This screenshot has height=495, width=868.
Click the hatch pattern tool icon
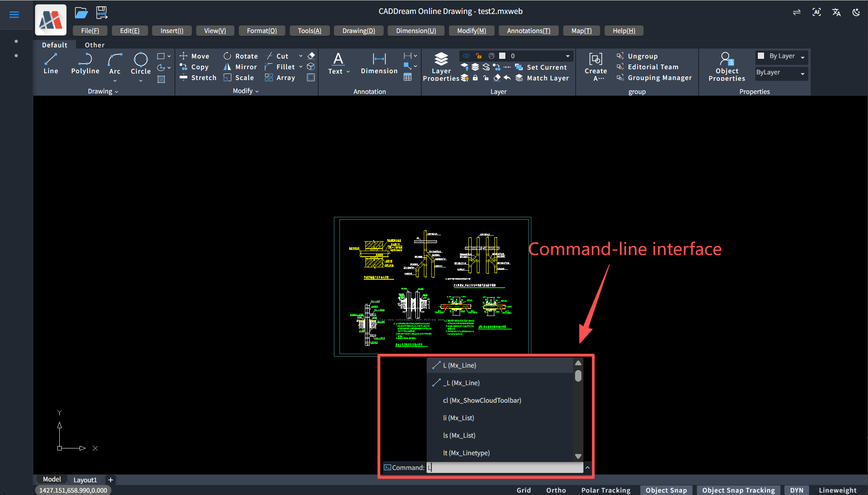[x=161, y=79]
